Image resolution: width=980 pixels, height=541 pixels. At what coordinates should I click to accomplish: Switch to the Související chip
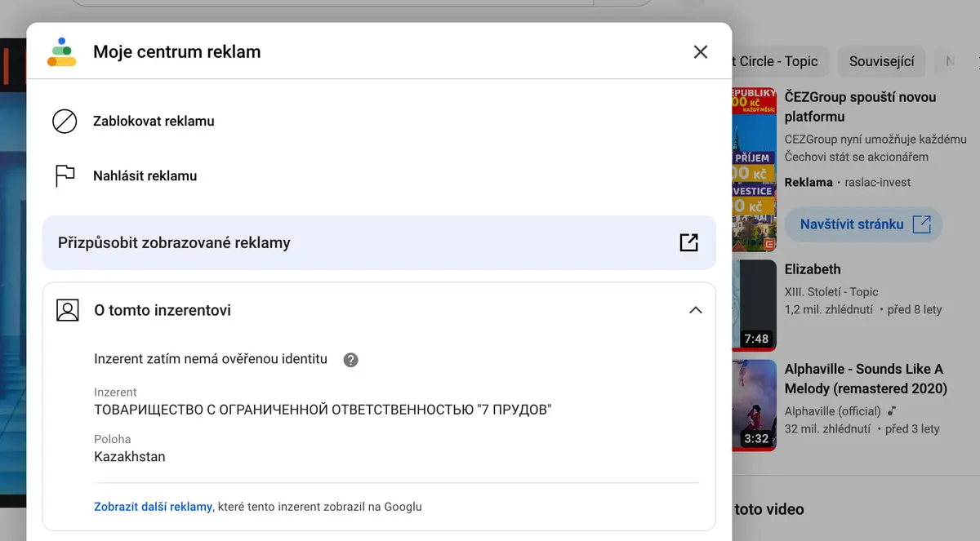(x=881, y=61)
